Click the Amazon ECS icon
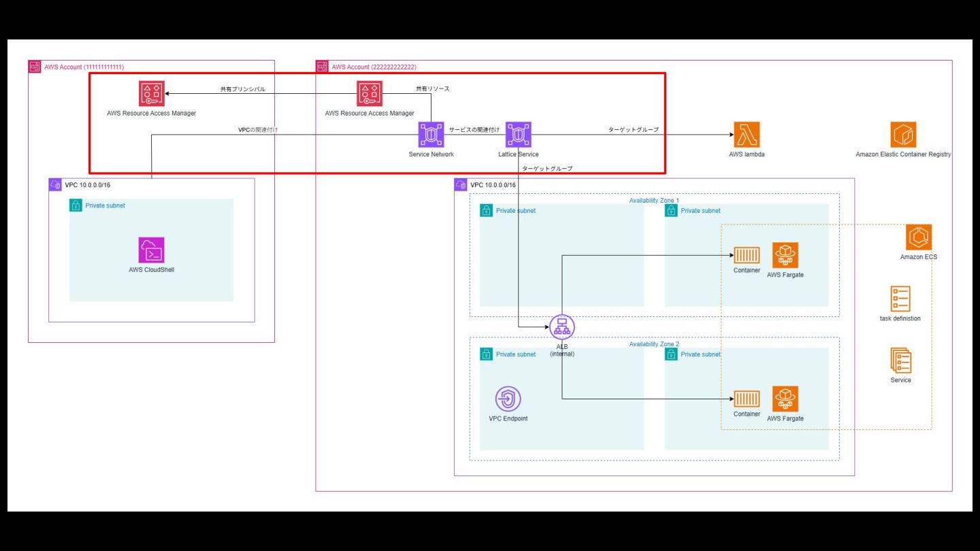Screen dimensions: 980x551 point(918,237)
